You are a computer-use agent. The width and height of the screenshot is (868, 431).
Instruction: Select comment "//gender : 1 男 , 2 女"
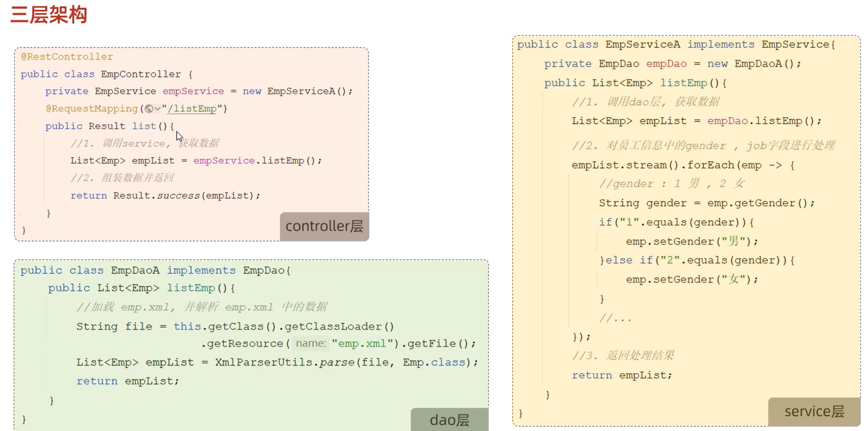[x=672, y=184]
